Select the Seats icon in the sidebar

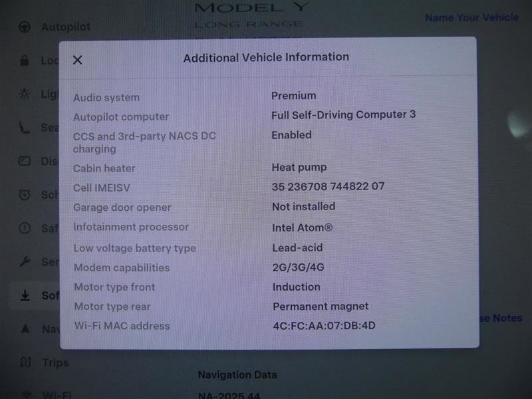pos(24,128)
